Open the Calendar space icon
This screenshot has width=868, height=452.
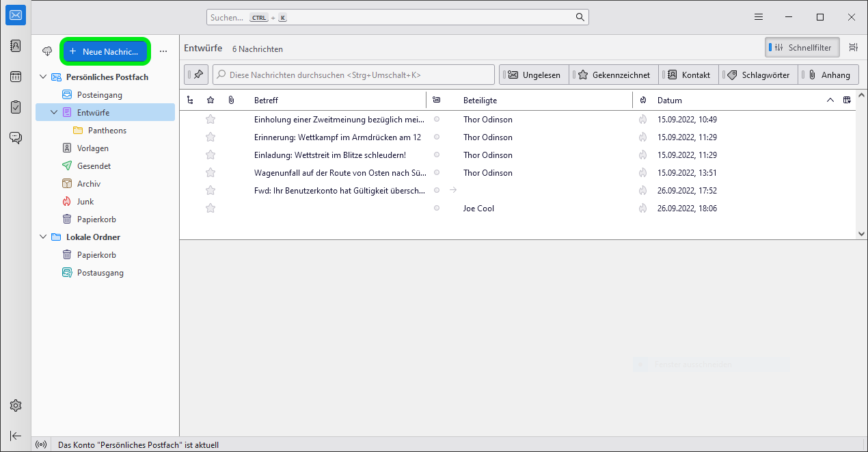pos(16,77)
